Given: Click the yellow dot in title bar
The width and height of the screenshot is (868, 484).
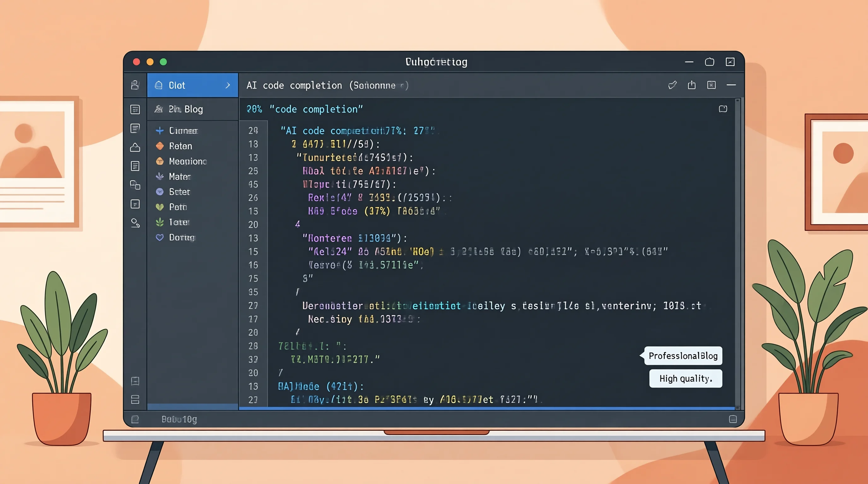Looking at the screenshot, I should point(150,62).
